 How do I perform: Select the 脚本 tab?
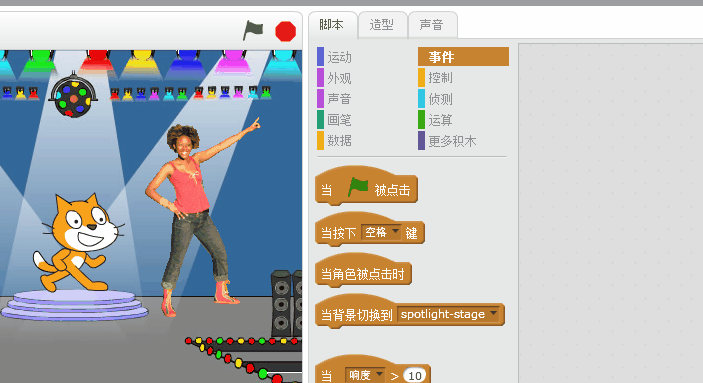332,25
